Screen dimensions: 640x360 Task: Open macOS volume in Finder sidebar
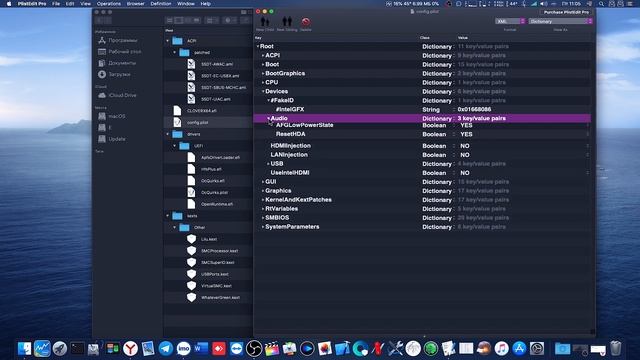click(117, 116)
